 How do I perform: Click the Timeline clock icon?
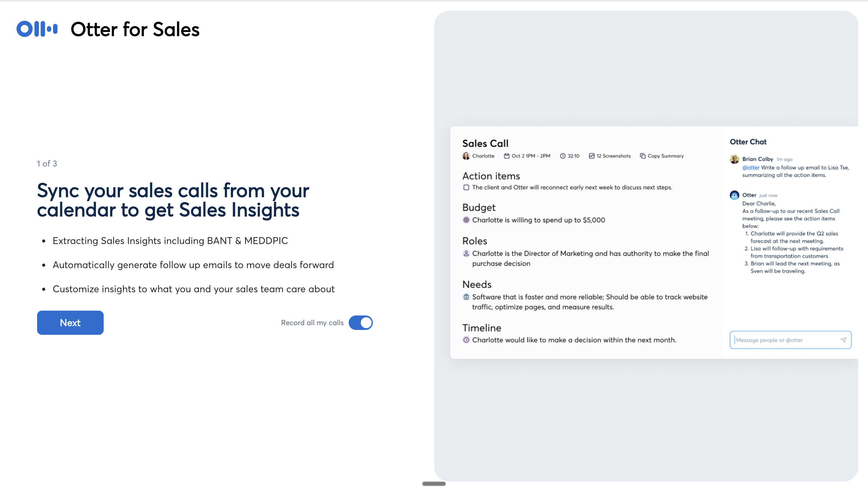point(466,340)
